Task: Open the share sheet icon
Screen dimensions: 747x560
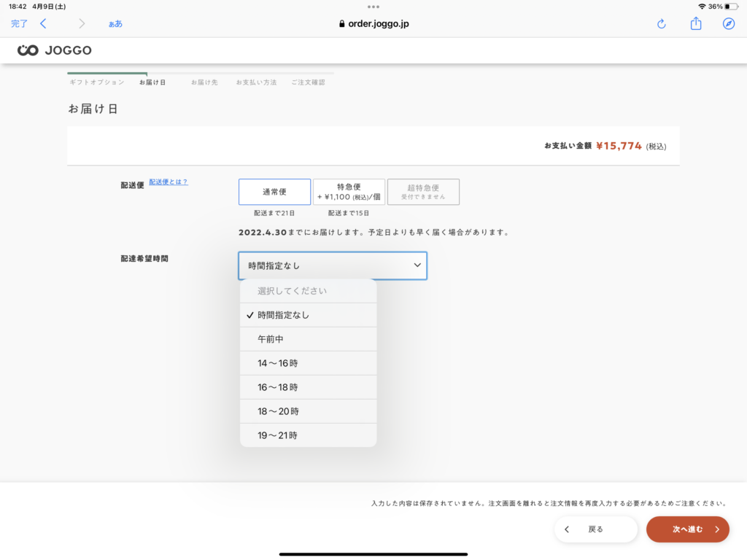Action: tap(696, 23)
